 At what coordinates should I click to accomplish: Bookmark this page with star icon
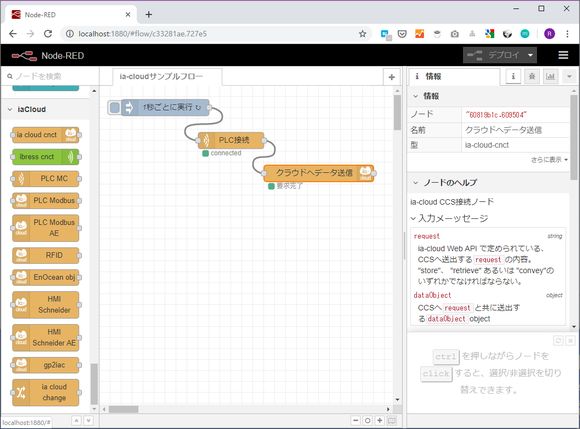[362, 34]
